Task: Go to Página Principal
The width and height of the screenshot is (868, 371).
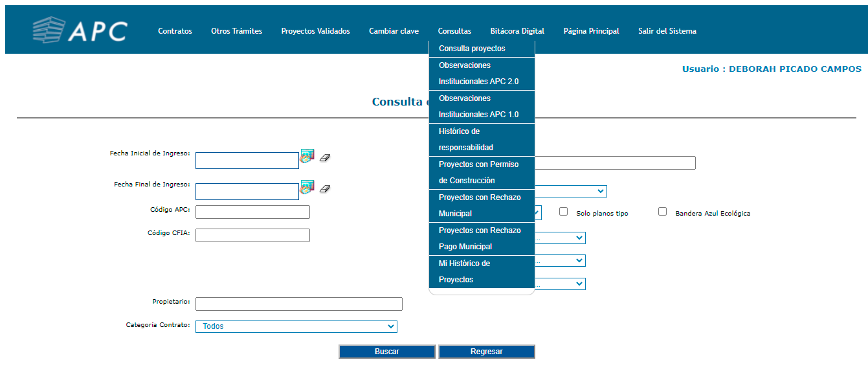Action: [x=591, y=31]
